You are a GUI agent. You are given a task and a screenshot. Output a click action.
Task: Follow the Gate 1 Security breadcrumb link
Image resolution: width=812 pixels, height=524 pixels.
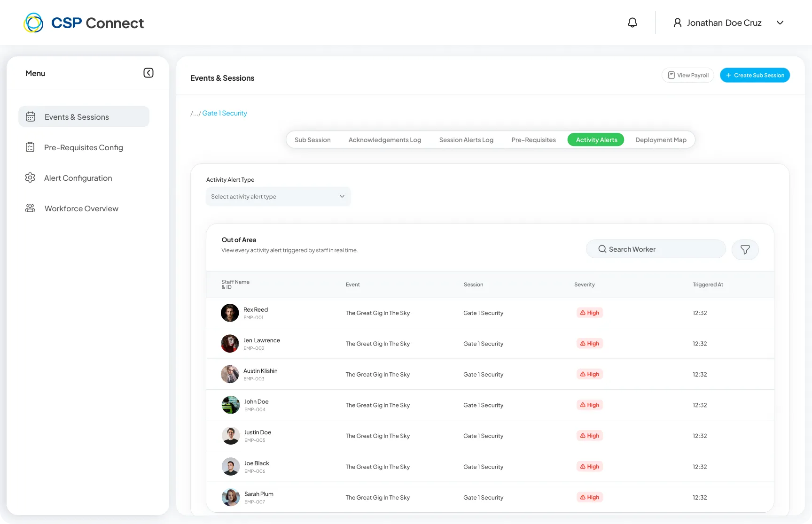(225, 113)
